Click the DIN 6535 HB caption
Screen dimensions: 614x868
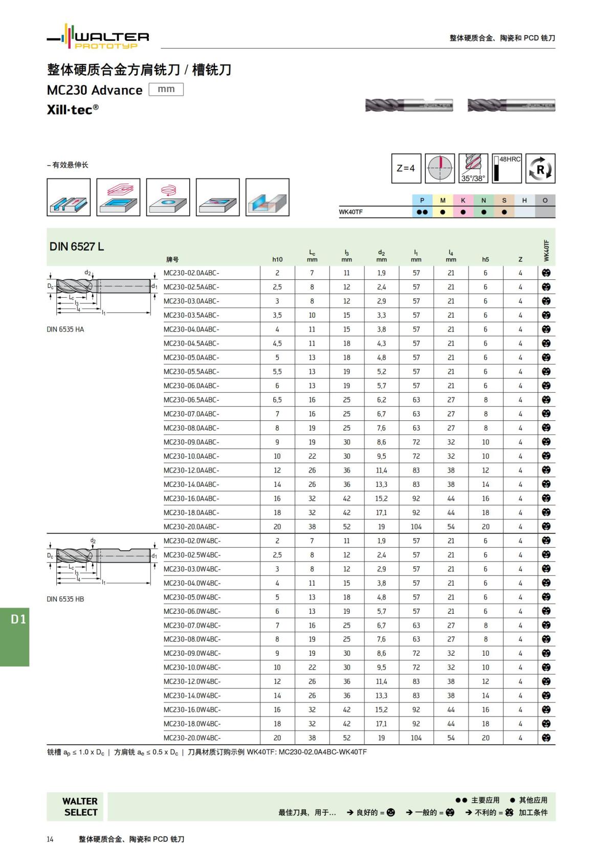click(x=65, y=599)
